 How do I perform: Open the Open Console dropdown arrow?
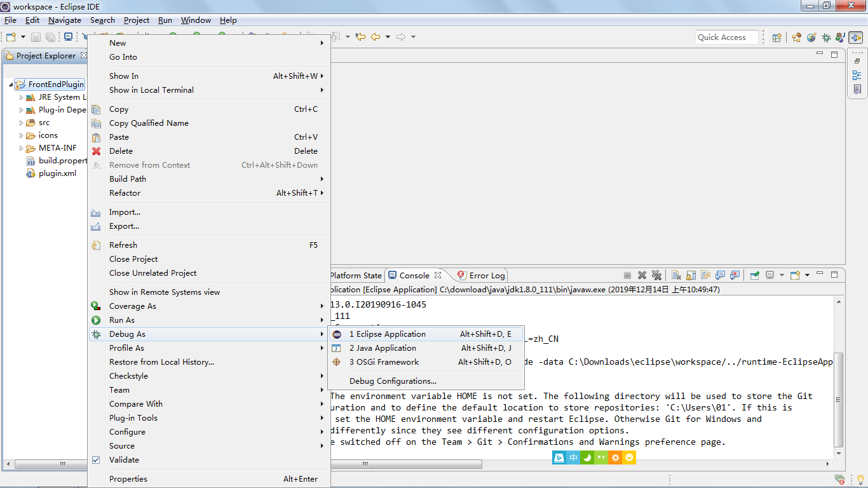point(807,275)
